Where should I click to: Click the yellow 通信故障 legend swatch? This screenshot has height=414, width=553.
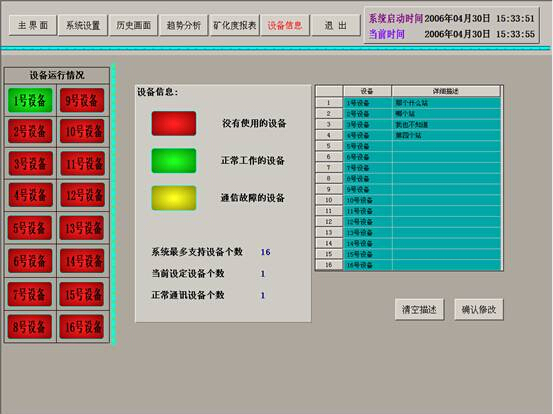(x=174, y=198)
